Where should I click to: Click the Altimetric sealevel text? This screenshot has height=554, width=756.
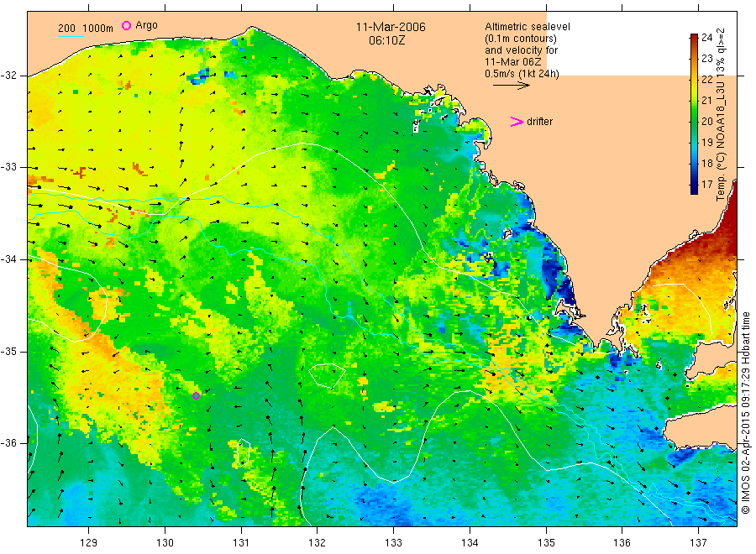coord(527,27)
